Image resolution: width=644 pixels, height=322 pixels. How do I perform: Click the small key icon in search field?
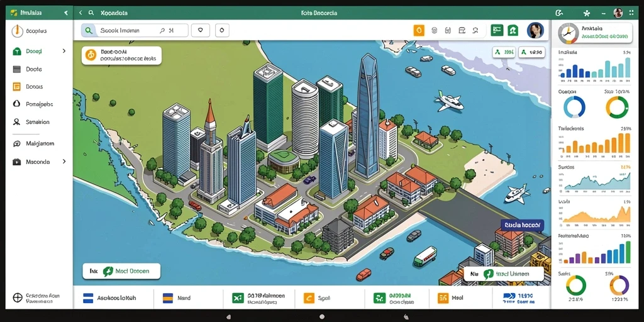(162, 30)
